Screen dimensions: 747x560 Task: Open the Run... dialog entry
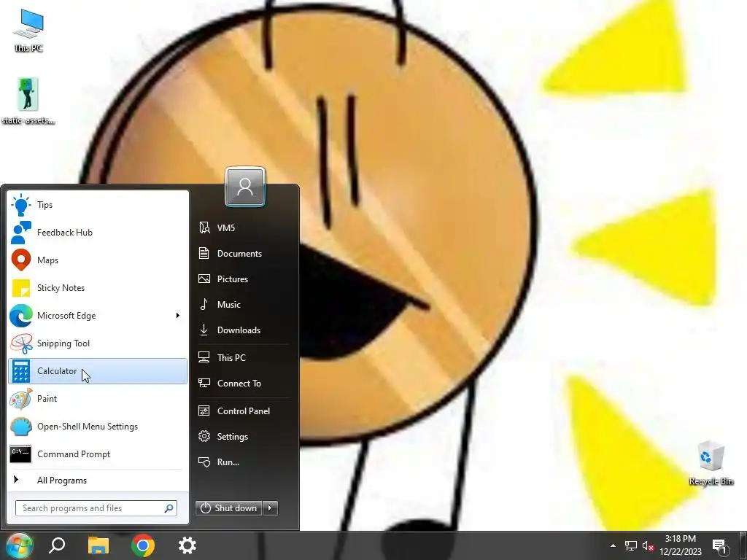pyautogui.click(x=242, y=462)
